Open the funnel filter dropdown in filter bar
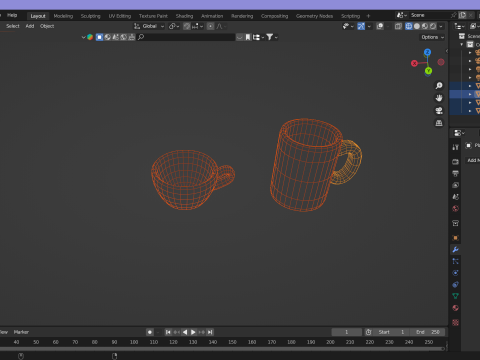Viewport: 480px width, 360px height. coord(272,37)
